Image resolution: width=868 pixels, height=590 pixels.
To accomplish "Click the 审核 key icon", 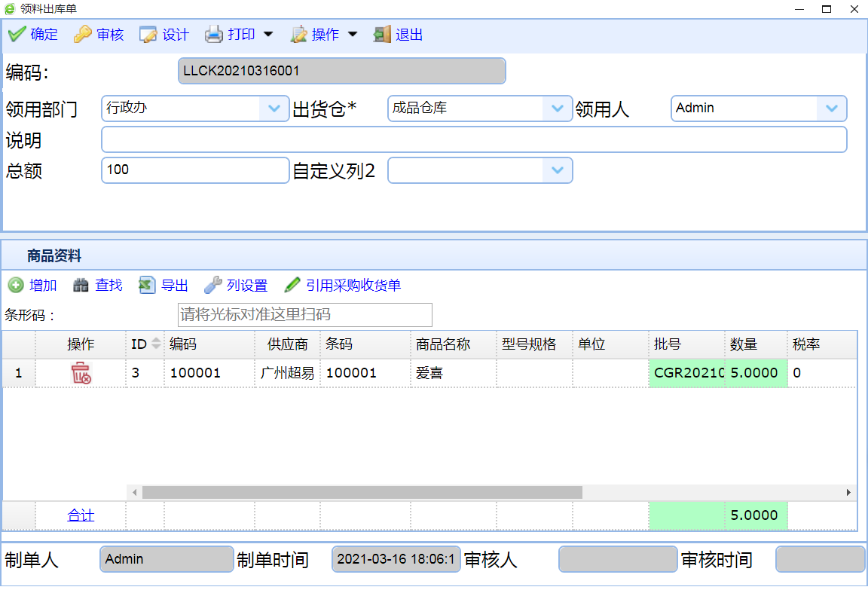I will (83, 35).
